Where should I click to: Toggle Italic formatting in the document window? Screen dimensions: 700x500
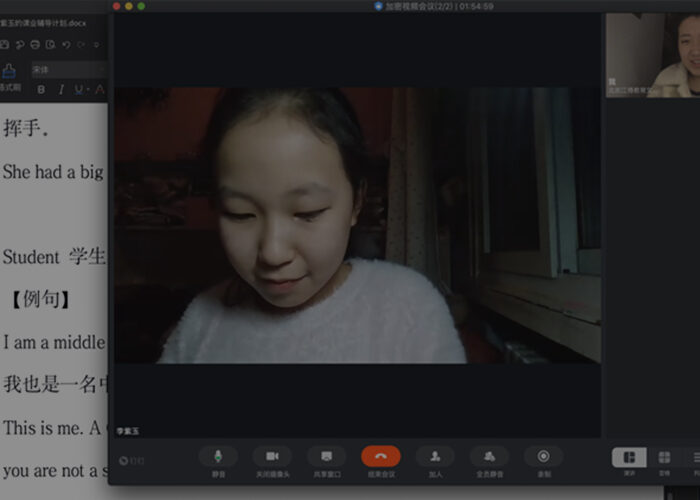pyautogui.click(x=61, y=90)
